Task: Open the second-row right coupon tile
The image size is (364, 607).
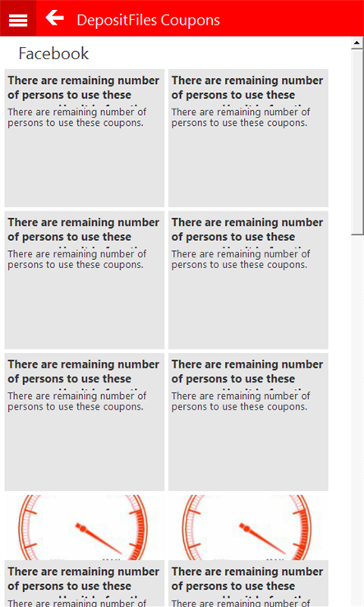Action: (248, 280)
